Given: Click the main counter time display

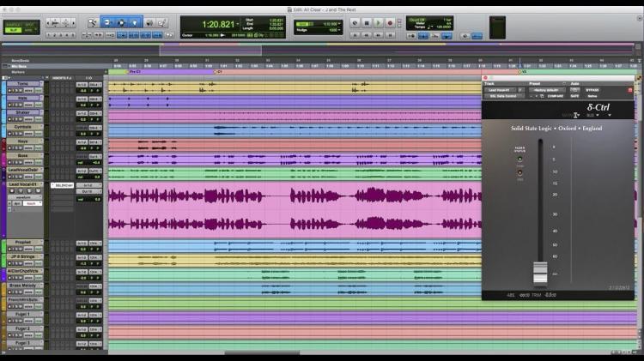Looking at the screenshot, I should point(219,24).
